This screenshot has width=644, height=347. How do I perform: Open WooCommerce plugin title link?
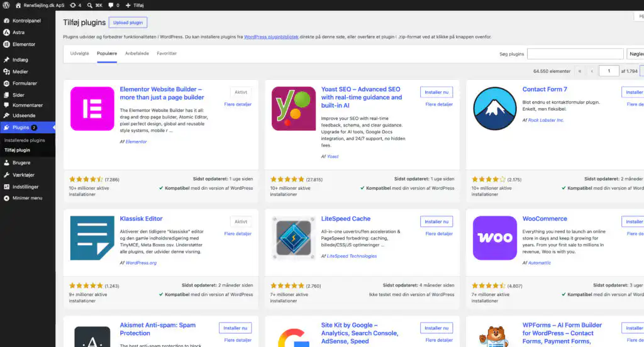point(545,219)
